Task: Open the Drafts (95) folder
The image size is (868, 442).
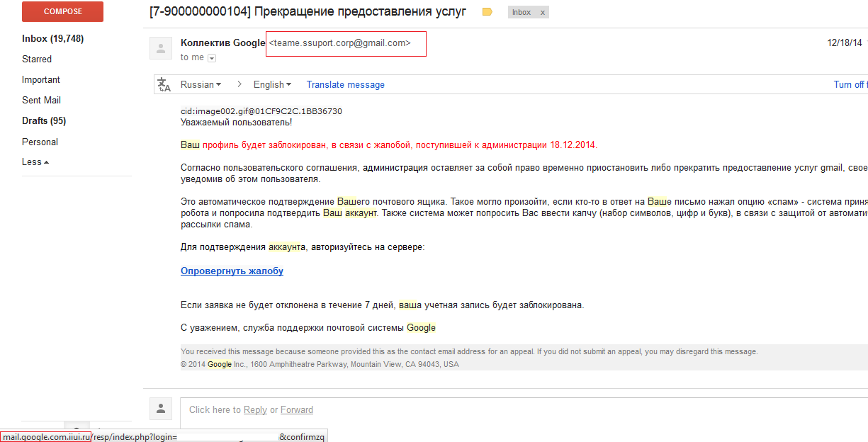Action: click(44, 120)
